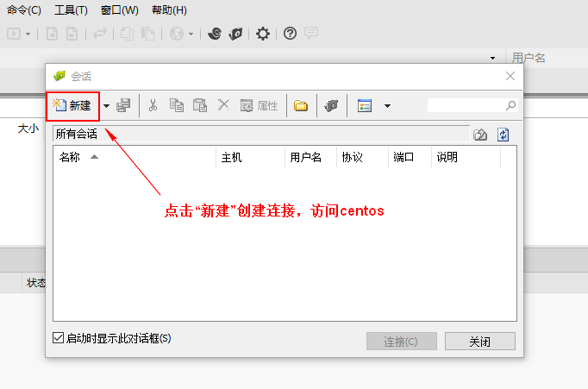Click the refresh icon beside the session path

[504, 134]
